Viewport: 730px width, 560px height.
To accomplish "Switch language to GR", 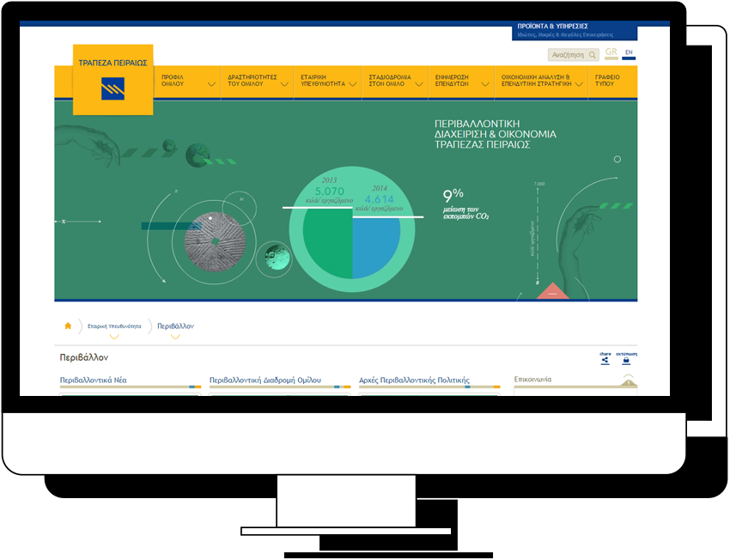I will [611, 52].
